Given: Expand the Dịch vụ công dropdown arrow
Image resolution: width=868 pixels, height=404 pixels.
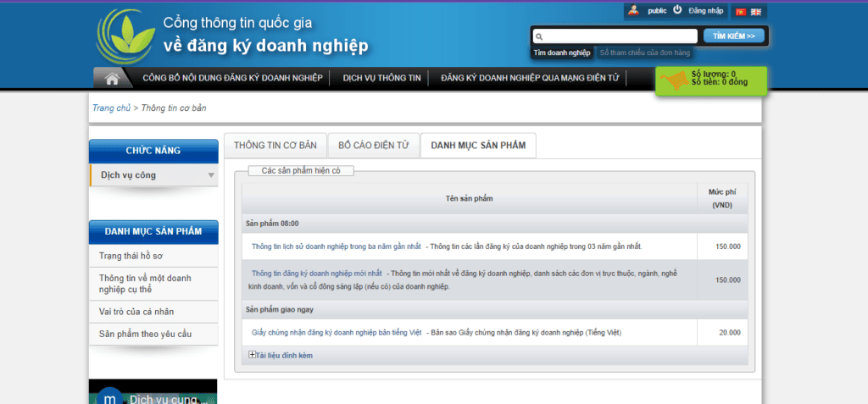Looking at the screenshot, I should [x=211, y=175].
